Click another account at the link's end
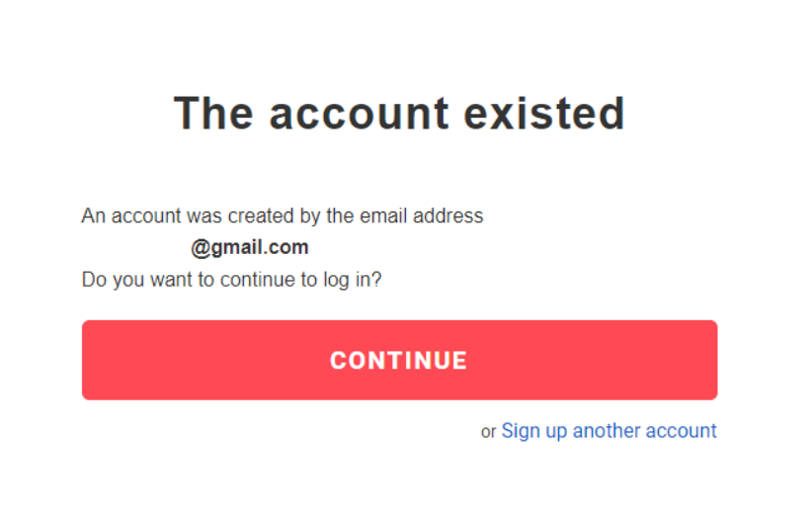Viewport: 812px width, 517px height. (x=645, y=431)
